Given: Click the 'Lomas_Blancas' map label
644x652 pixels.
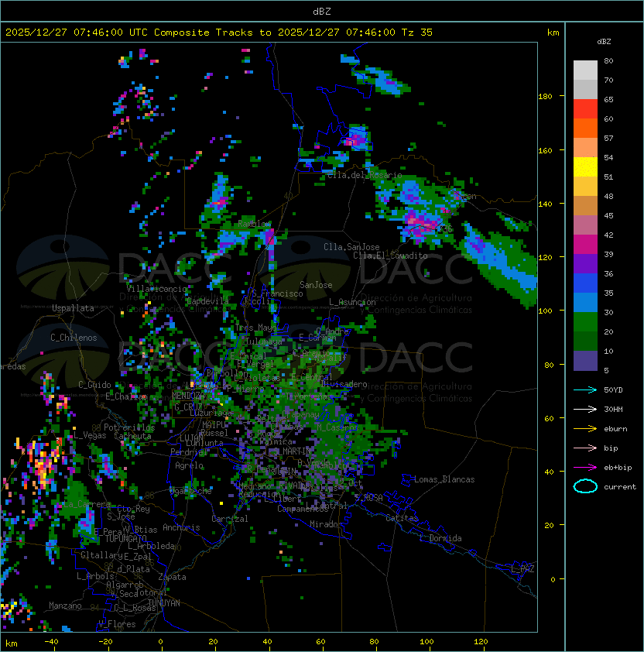Looking at the screenshot, I should pos(444,479).
